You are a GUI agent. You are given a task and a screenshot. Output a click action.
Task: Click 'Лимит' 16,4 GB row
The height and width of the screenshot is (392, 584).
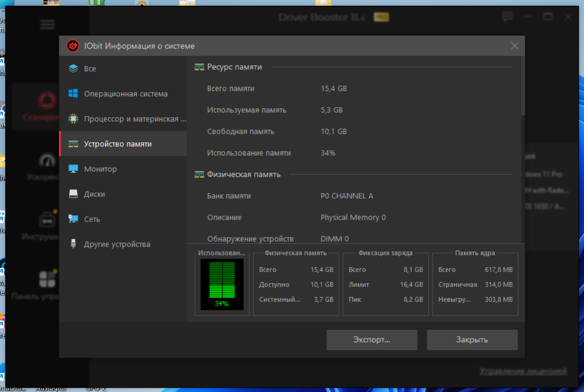click(386, 285)
